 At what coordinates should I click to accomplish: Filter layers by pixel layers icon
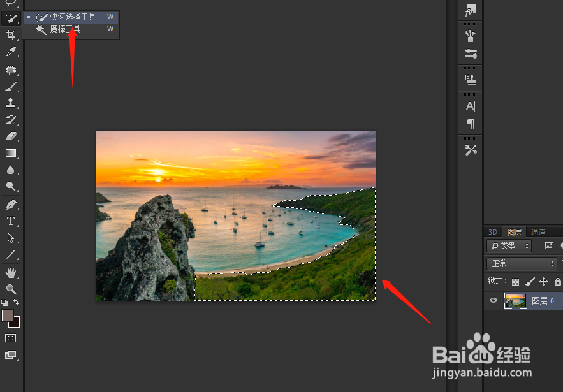point(549,245)
